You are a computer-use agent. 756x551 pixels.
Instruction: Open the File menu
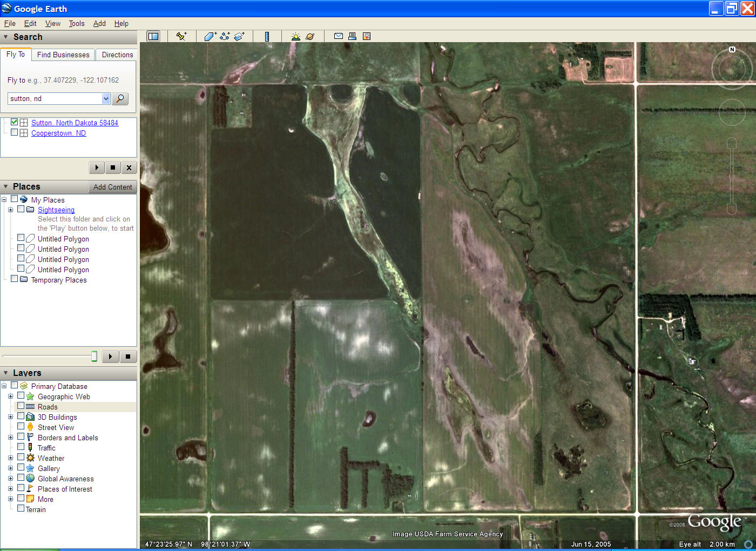click(10, 23)
